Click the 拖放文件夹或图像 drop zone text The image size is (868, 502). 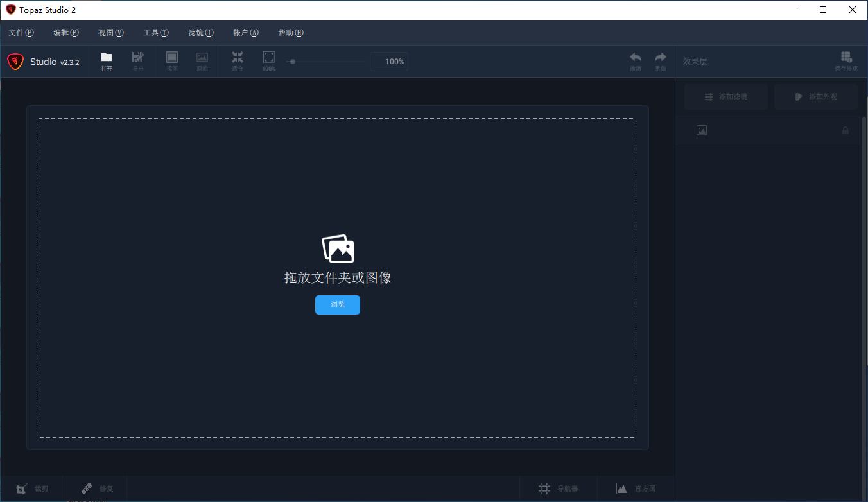click(x=338, y=277)
